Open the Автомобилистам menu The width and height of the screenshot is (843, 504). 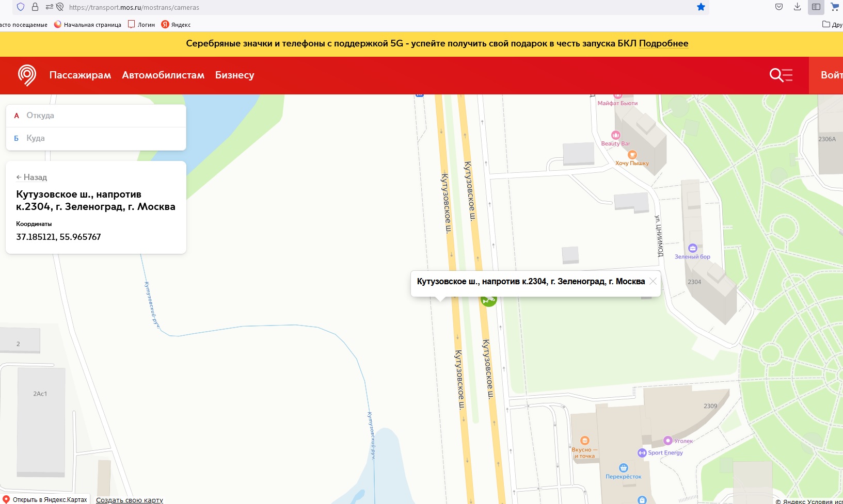pos(163,75)
